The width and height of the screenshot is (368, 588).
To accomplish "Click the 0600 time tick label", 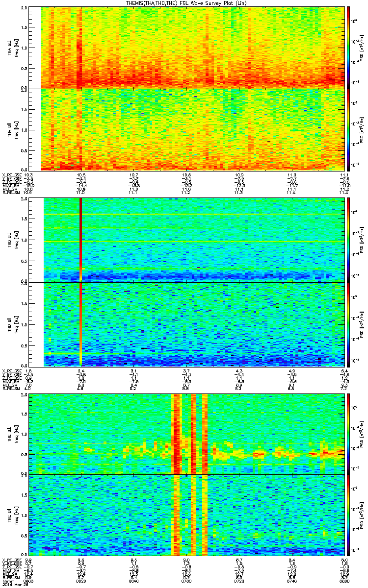I will [28, 580].
